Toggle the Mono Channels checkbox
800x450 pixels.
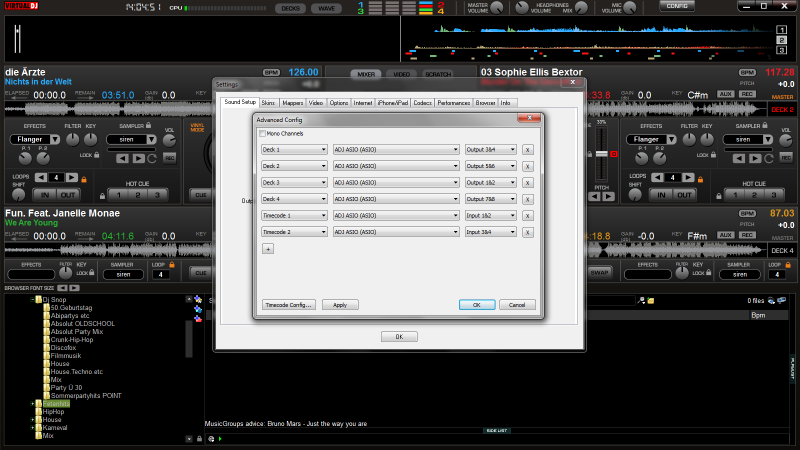pos(262,134)
